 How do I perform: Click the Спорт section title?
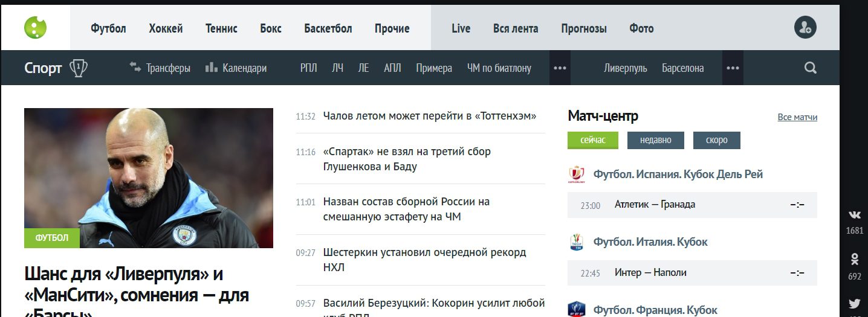(x=43, y=68)
